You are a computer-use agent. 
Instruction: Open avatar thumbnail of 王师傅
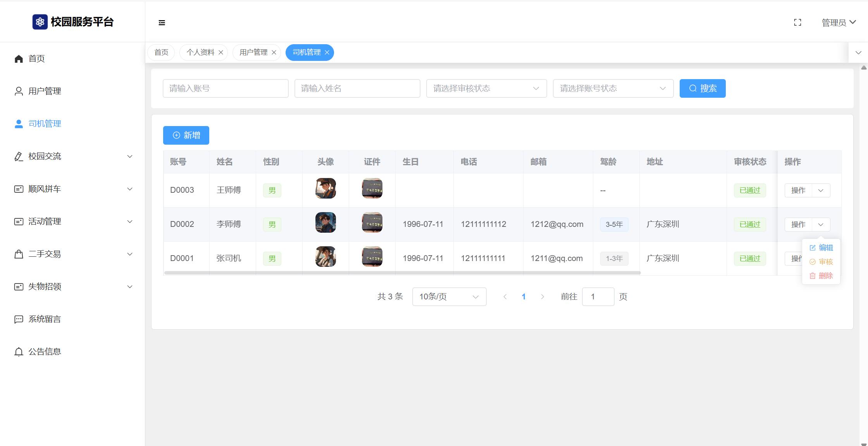tap(325, 188)
